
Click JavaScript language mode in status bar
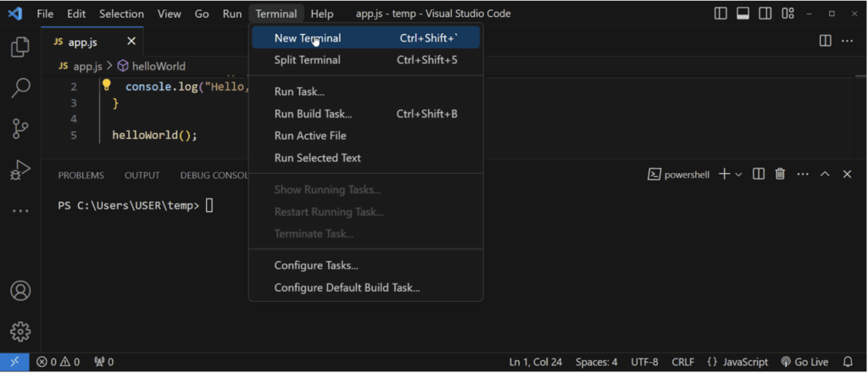click(737, 362)
